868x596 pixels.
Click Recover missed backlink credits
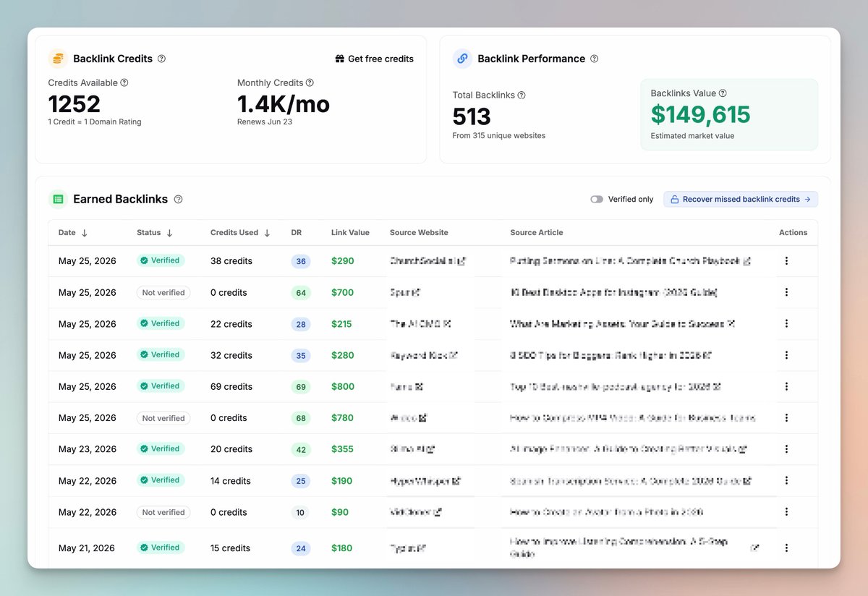[741, 199]
